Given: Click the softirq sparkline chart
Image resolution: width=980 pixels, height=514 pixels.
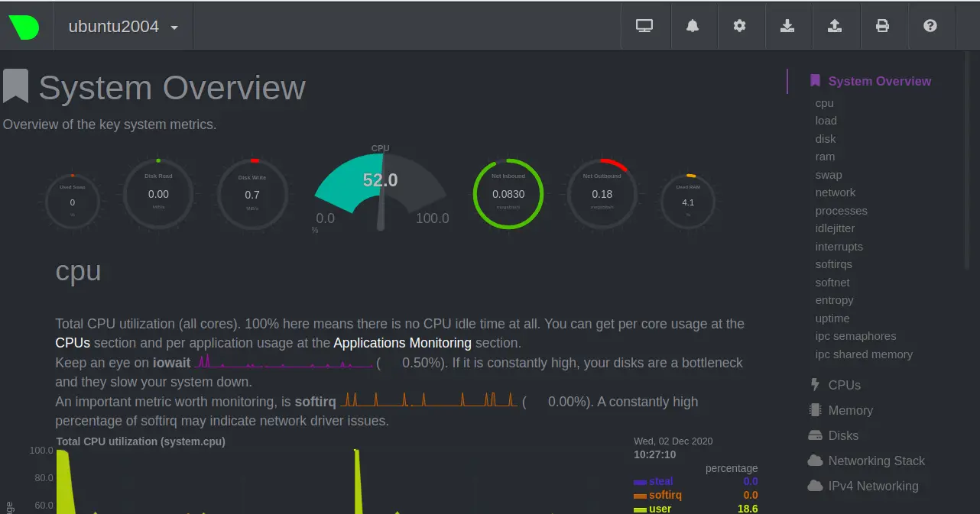Looking at the screenshot, I should [x=429, y=400].
